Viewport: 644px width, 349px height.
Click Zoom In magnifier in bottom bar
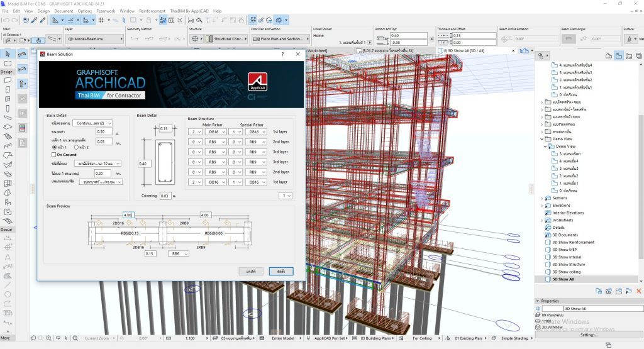pos(48,338)
